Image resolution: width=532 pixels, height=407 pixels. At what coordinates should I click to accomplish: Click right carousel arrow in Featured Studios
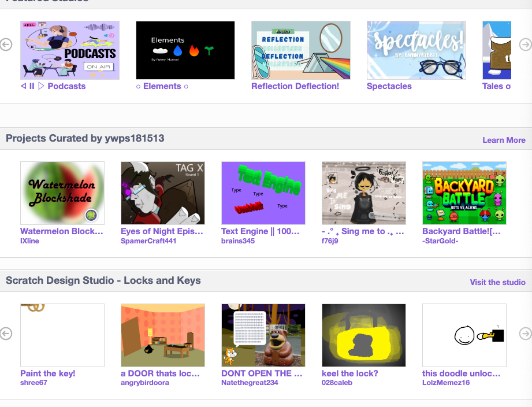(525, 45)
